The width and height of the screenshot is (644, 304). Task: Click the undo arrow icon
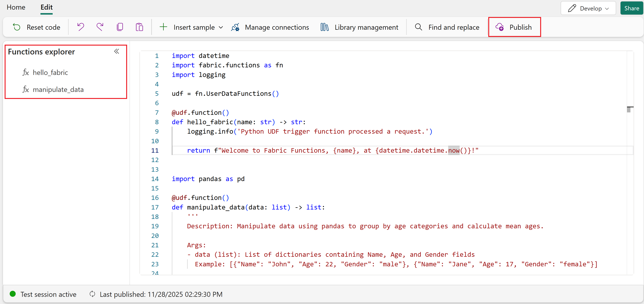point(81,27)
